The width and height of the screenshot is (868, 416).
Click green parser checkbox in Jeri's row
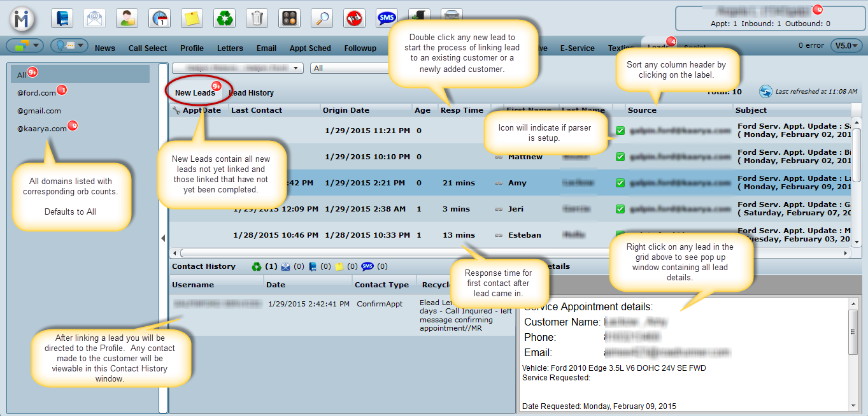tap(620, 209)
